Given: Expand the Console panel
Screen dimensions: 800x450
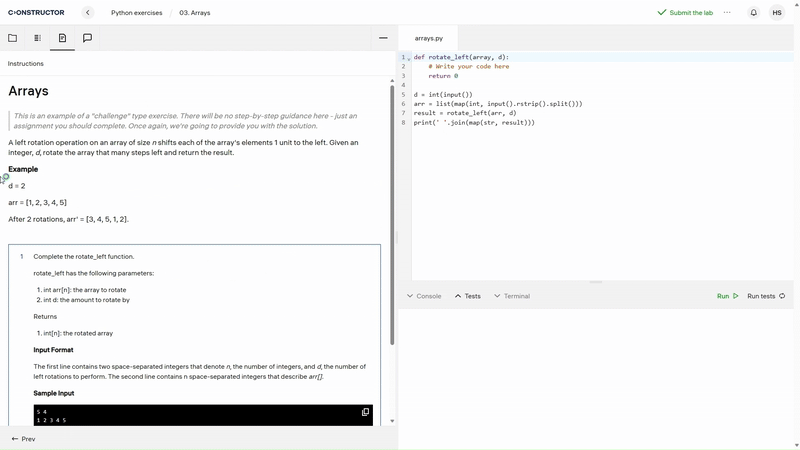Looking at the screenshot, I should click(424, 296).
